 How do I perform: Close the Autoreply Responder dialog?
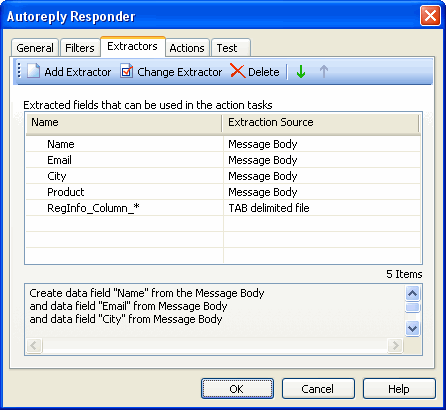point(430,16)
